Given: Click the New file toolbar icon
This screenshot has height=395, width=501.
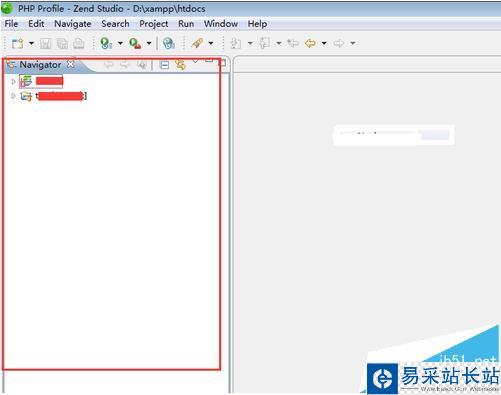Looking at the screenshot, I should 17,43.
